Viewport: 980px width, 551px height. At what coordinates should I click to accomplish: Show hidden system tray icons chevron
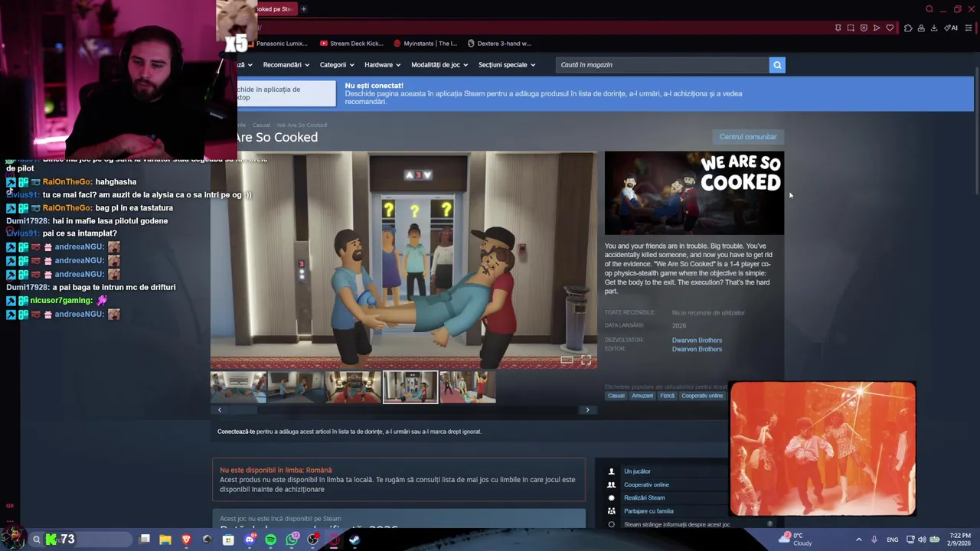858,540
